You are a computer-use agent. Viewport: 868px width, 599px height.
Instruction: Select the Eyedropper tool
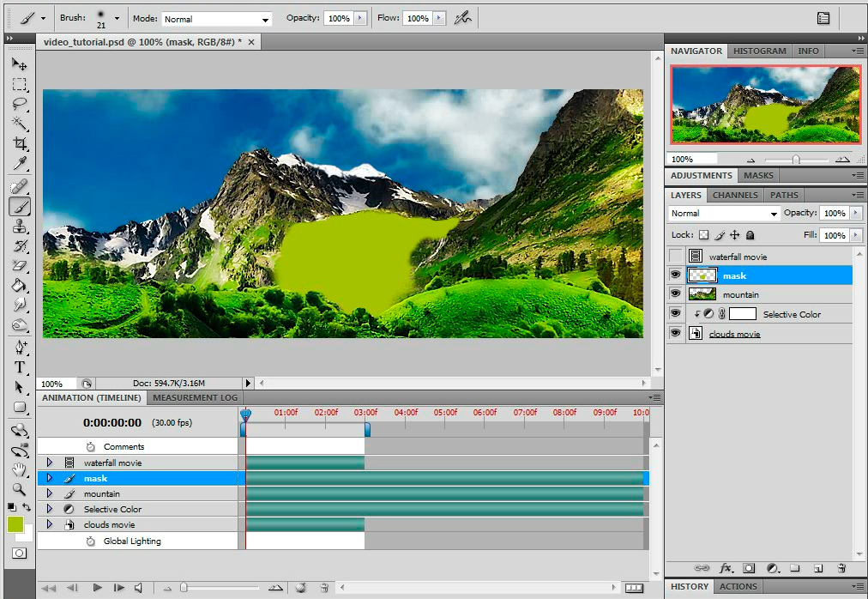pyautogui.click(x=20, y=163)
